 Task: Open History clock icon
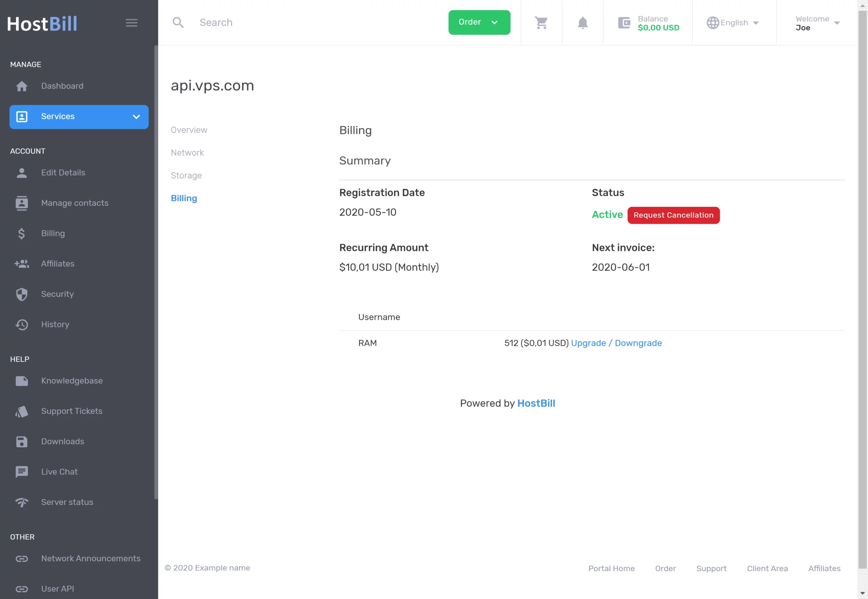point(22,325)
